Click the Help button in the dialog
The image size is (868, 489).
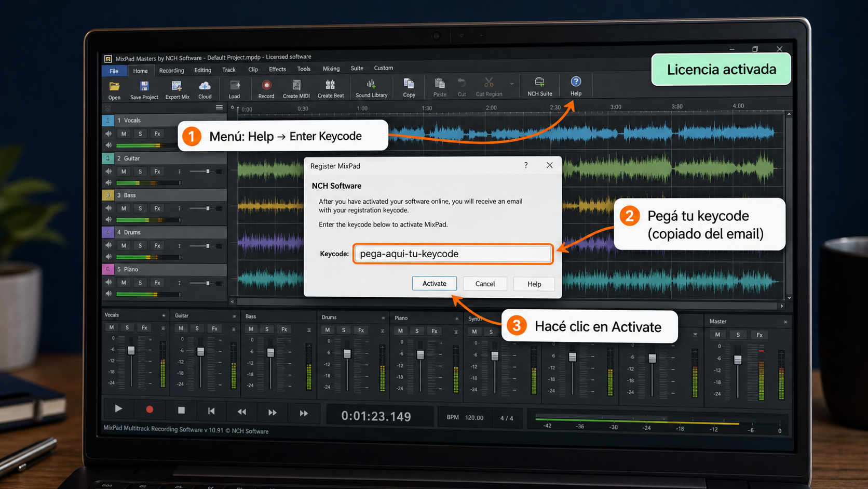point(534,284)
